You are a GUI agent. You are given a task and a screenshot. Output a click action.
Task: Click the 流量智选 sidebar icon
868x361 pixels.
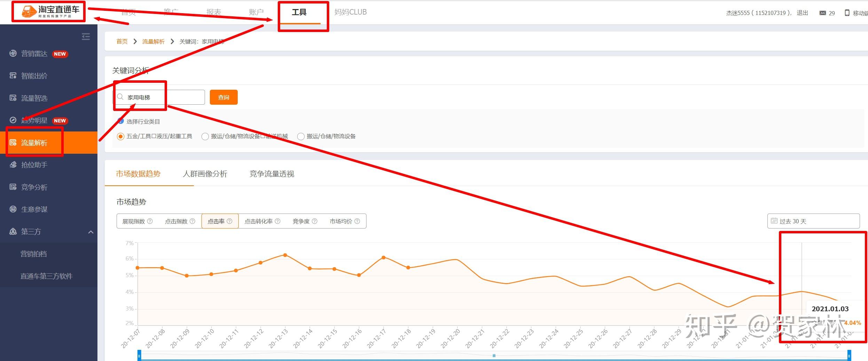(13, 98)
